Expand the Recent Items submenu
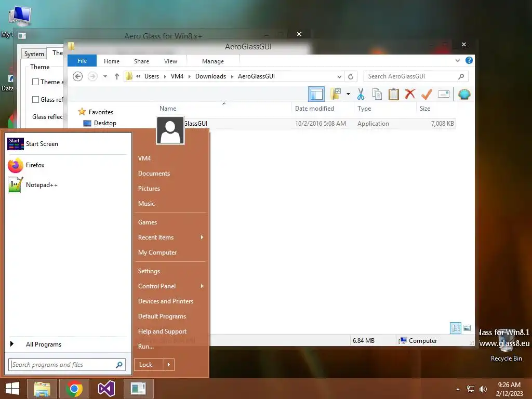532x399 pixels. [x=170, y=237]
